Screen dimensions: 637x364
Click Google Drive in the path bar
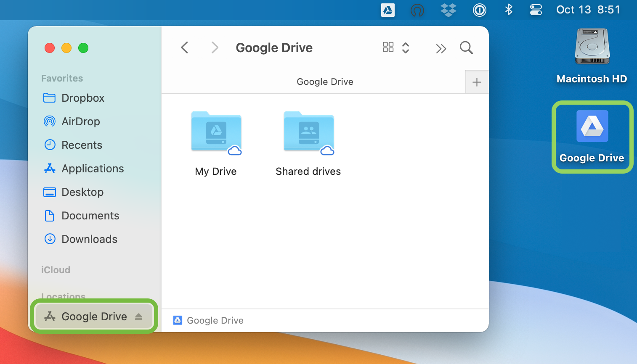coord(208,321)
